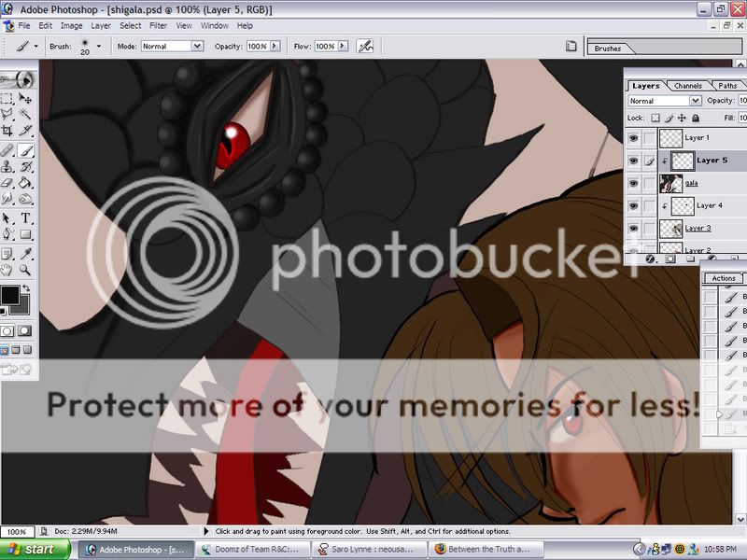Select the Paint Bucket tool
Viewport: 747px width, 560px height.
tap(25, 182)
